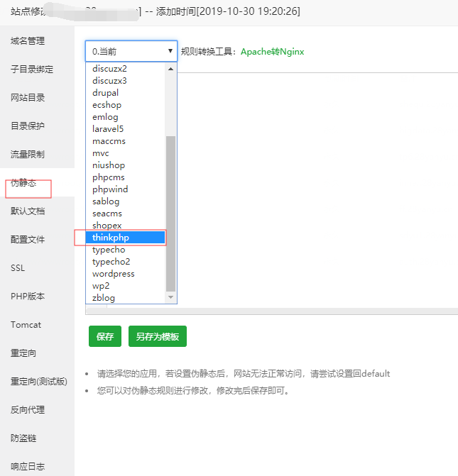This screenshot has width=458, height=476.
Task: Choose discuzx3 from the template list
Action: (125, 81)
